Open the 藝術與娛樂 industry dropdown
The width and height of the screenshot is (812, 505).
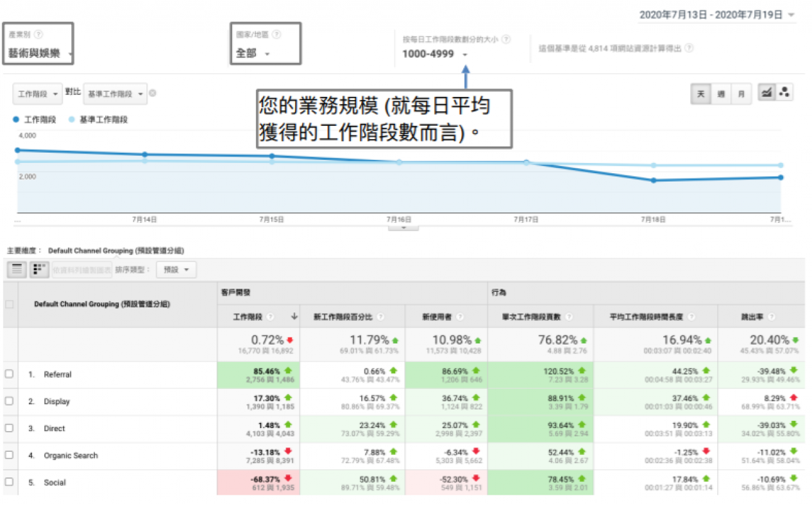point(38,54)
